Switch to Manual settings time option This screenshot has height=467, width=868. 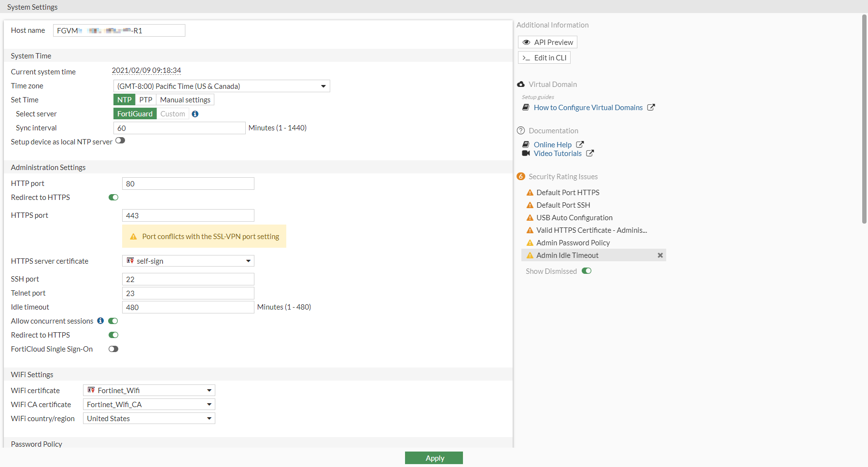point(185,100)
